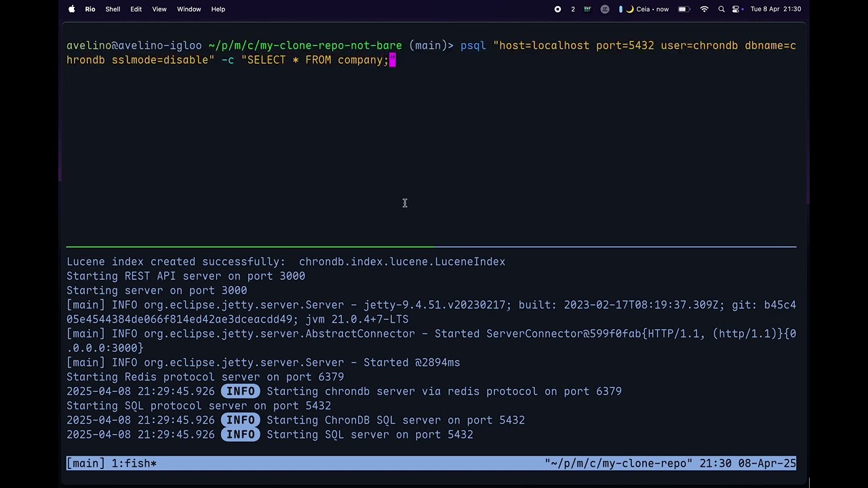
Task: Open the Edit menu
Action: point(136,9)
